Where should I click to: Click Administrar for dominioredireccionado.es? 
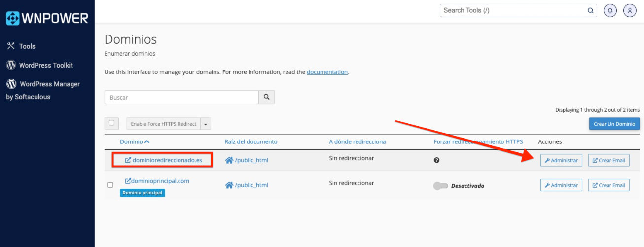pos(561,160)
